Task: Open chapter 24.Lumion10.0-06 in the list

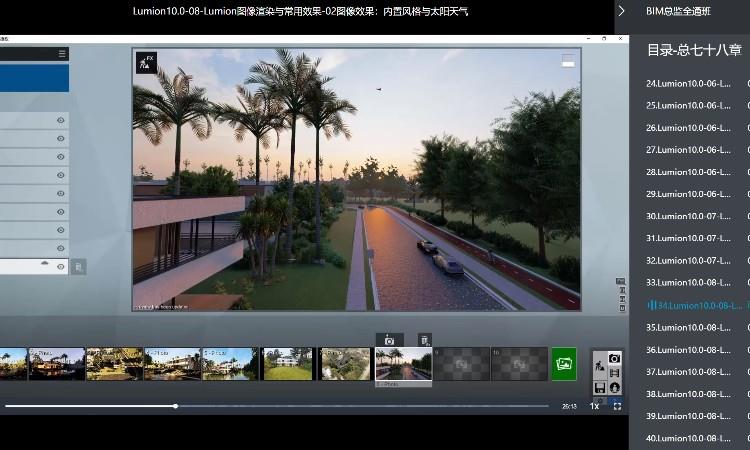Action: (688, 84)
